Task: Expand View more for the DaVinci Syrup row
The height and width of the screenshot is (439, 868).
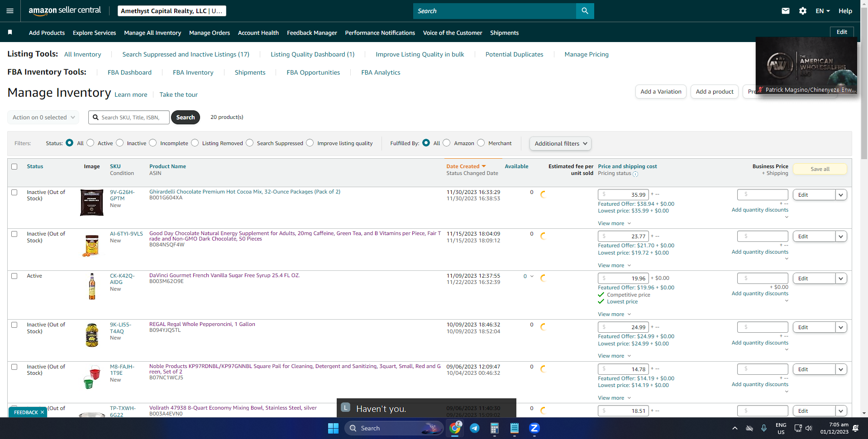Action: pyautogui.click(x=614, y=314)
